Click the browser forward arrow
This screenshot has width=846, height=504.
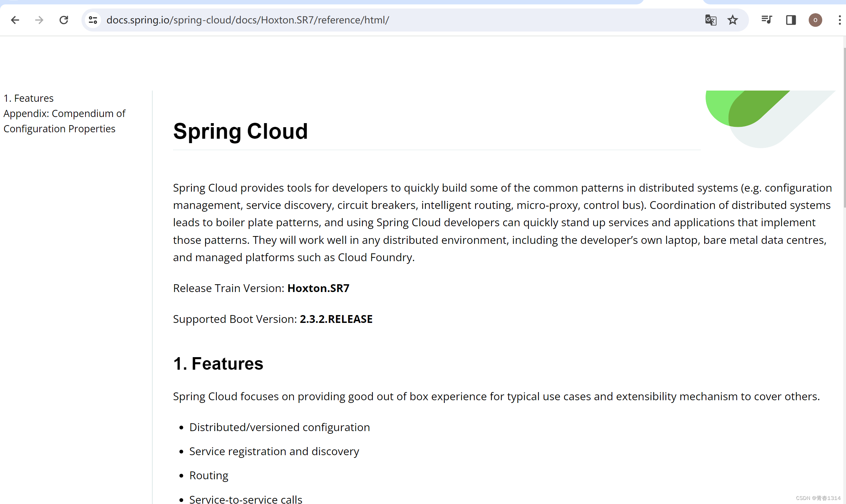[39, 20]
